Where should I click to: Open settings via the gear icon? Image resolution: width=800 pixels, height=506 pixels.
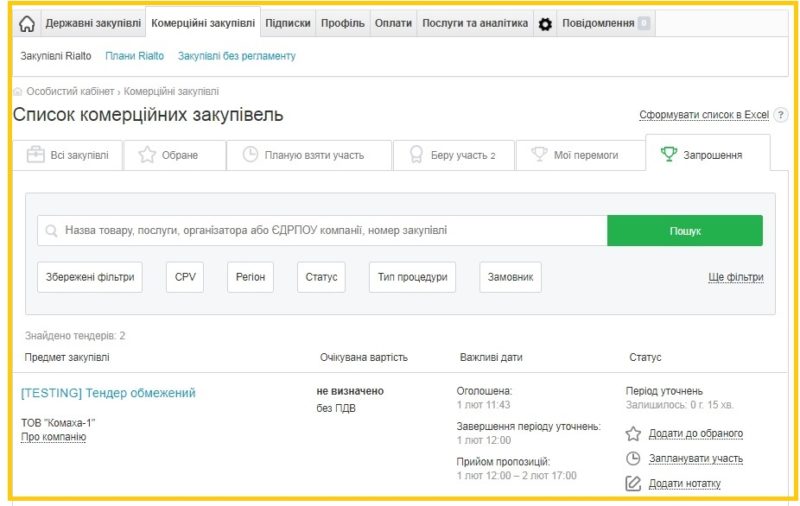[x=545, y=23]
